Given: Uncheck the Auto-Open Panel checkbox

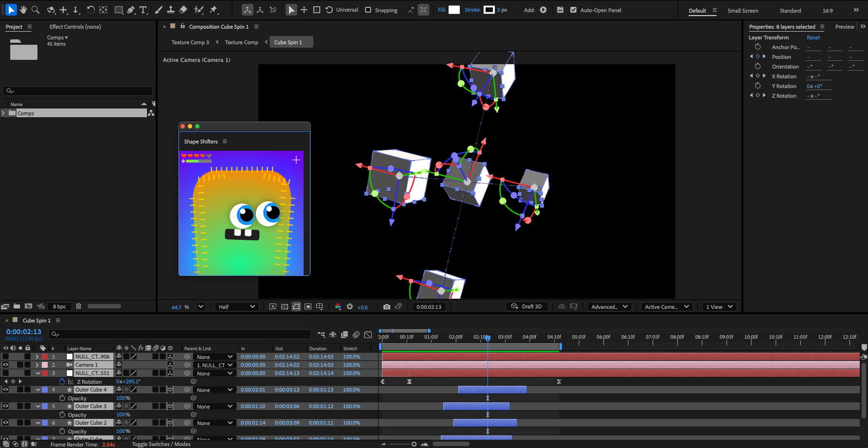Looking at the screenshot, I should click(x=573, y=10).
